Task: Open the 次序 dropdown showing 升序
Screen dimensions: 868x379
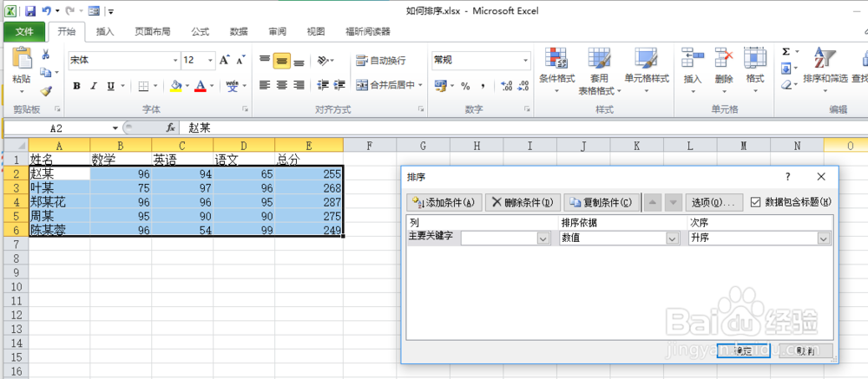Action: (x=824, y=239)
